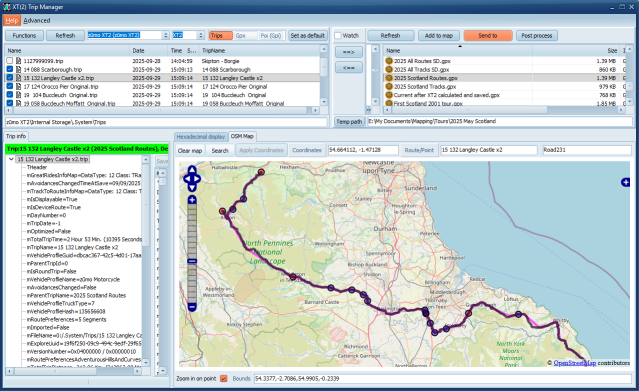Select the mVehicleProfileName=zūmo Motorcycle tree row
Image resolution: width=639 pixels, height=391 pixels.
point(73,279)
